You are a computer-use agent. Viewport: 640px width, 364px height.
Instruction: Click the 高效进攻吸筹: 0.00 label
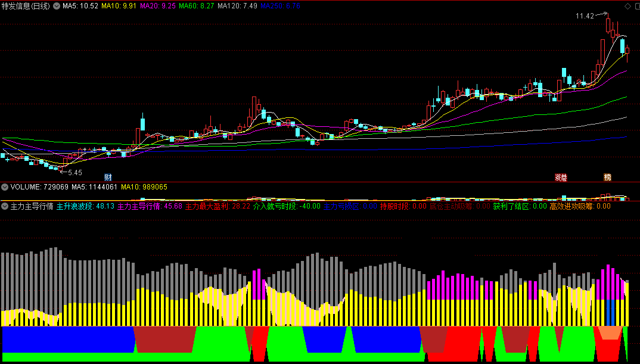(x=580, y=206)
